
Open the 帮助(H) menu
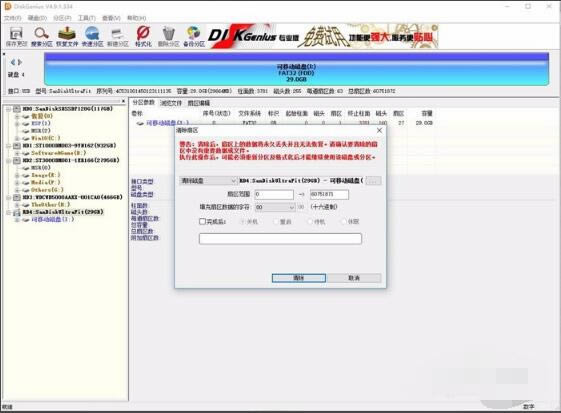[136, 18]
